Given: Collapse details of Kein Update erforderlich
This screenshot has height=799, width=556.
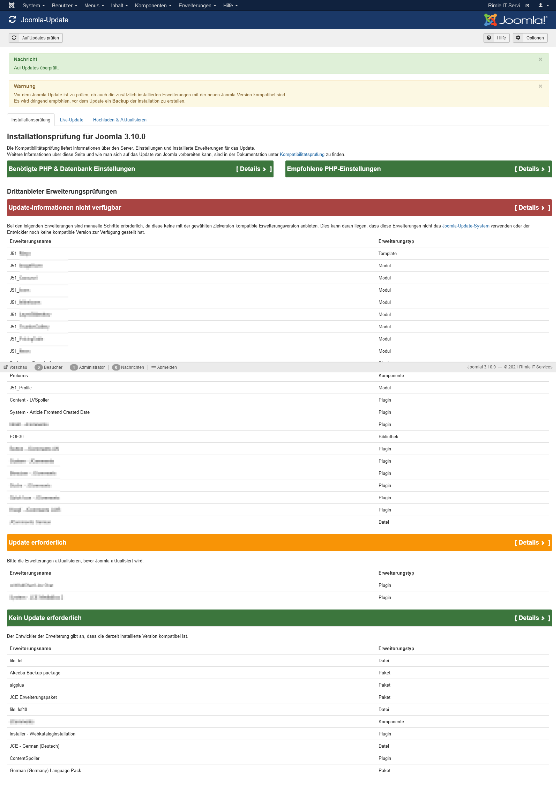Looking at the screenshot, I should pyautogui.click(x=533, y=618).
